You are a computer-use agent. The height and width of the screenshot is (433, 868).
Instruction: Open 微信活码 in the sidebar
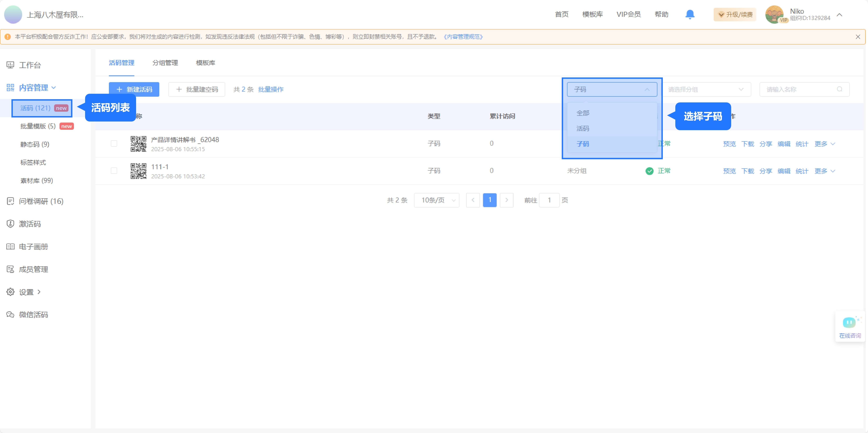(34, 314)
